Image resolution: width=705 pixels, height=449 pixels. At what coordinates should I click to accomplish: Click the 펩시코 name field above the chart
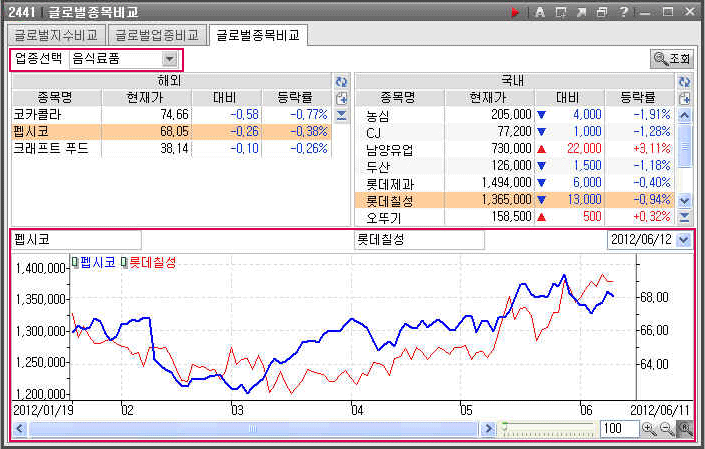[x=76, y=240]
